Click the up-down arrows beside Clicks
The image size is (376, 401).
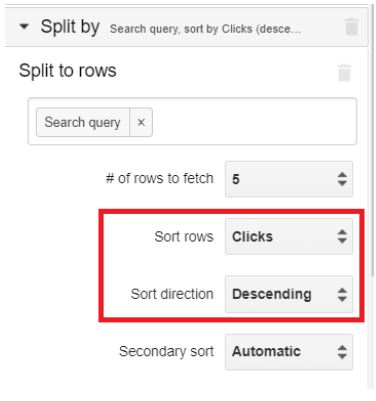(342, 237)
